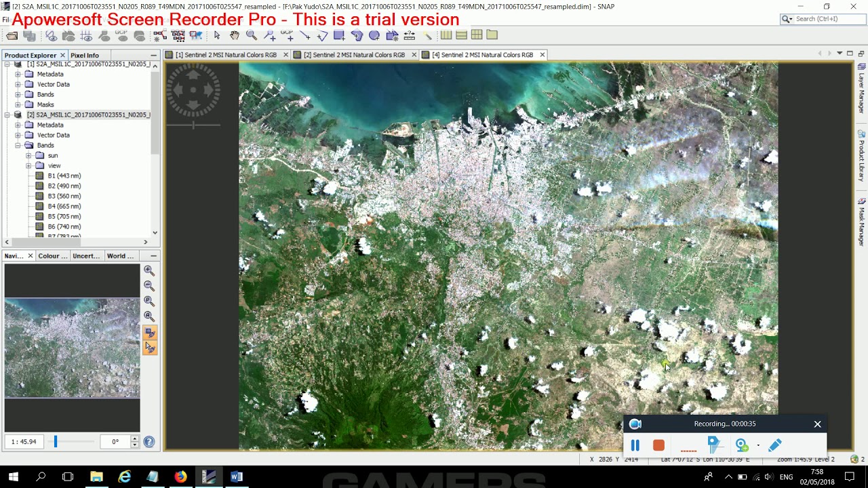Click the Tile Evenly grid icon

tap(477, 35)
